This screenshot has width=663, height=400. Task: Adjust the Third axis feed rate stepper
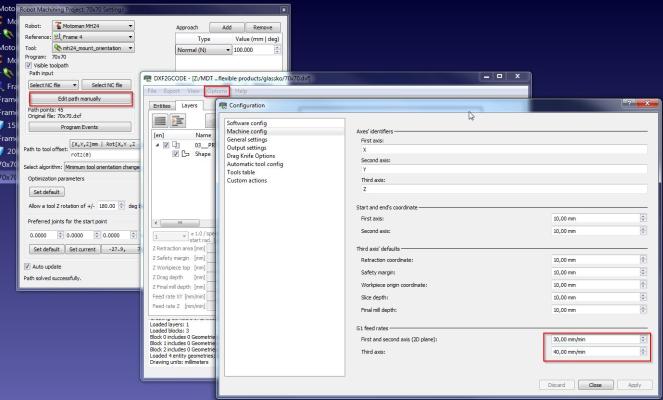(x=645, y=350)
